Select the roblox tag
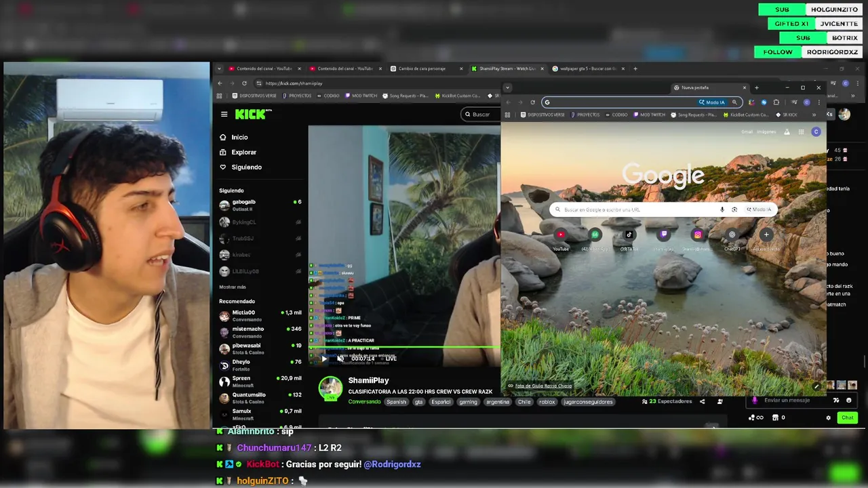868x488 pixels. (547, 402)
